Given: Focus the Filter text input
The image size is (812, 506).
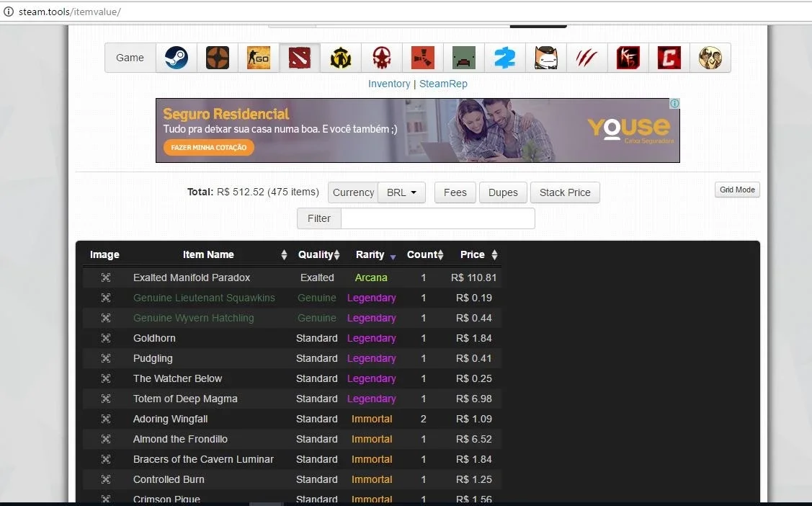Looking at the screenshot, I should click(x=437, y=218).
